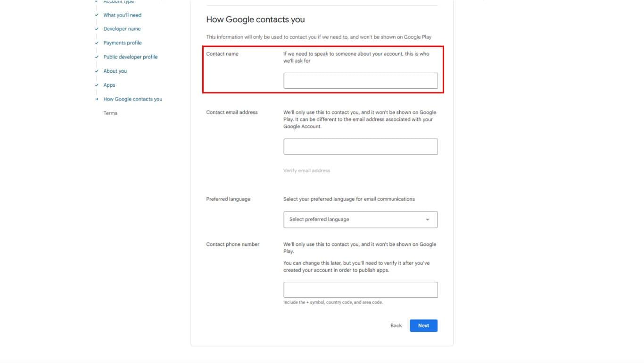The image size is (644, 363).
Task: Click the blue Next button
Action: [x=423, y=326]
